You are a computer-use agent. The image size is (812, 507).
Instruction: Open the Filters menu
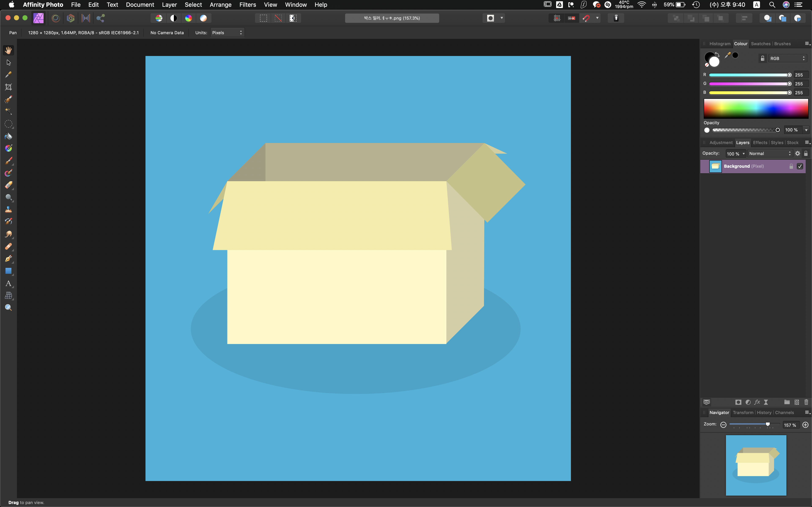(x=247, y=5)
